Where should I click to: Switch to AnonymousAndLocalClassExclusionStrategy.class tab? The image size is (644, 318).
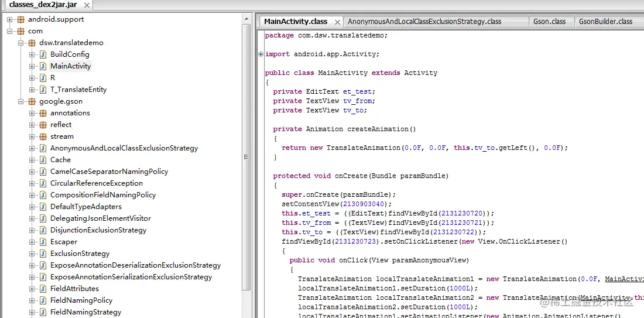click(424, 21)
